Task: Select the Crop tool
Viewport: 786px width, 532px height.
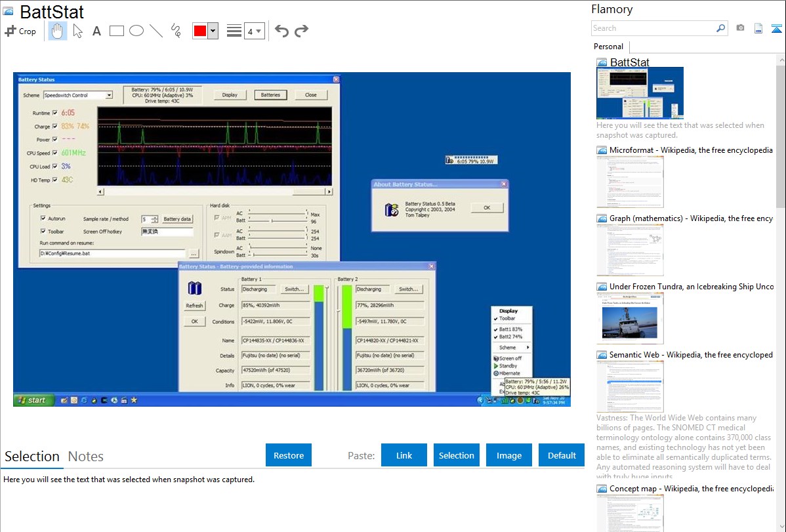Action: [x=20, y=31]
